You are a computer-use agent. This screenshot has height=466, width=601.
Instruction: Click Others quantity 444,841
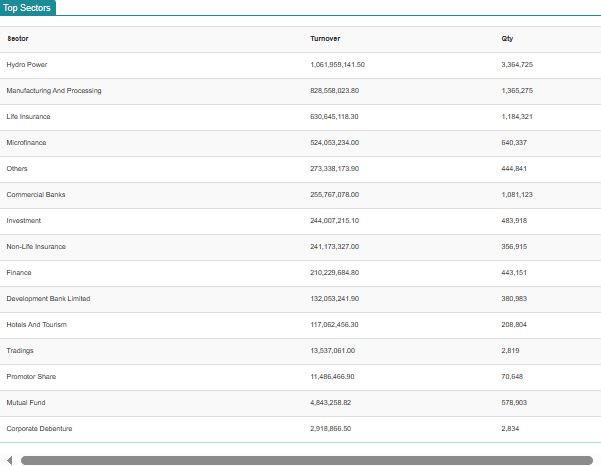[x=514, y=169]
